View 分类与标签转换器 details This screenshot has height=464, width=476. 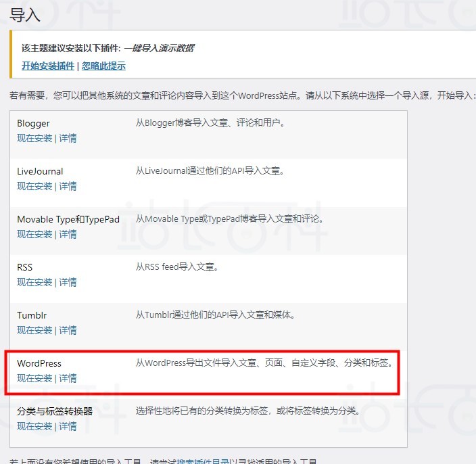click(68, 426)
